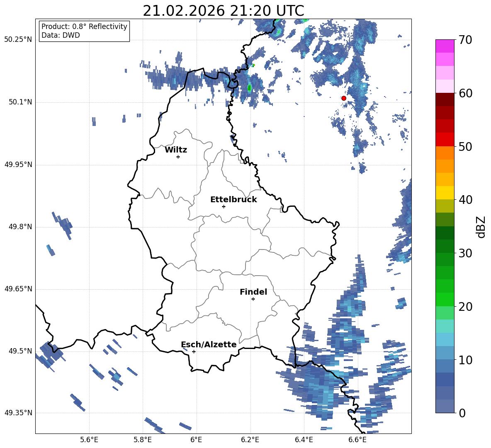Pick the yellow 40 dBZ colorbar swatch
491x448 pixels.
point(445,193)
